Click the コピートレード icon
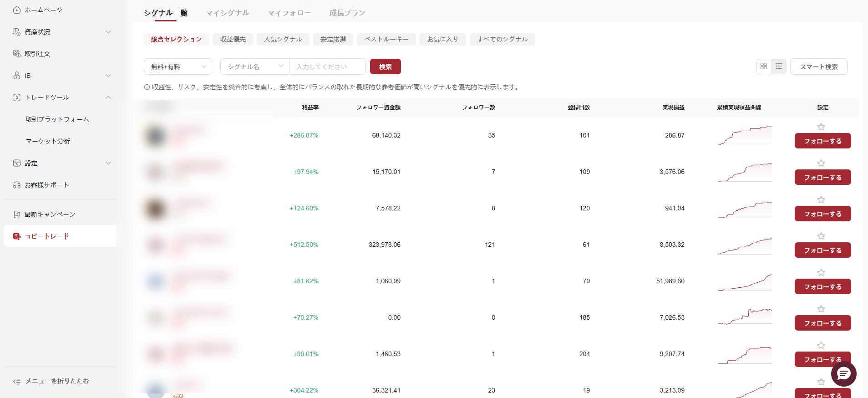Viewport: 868px width, 398px height. 17,236
